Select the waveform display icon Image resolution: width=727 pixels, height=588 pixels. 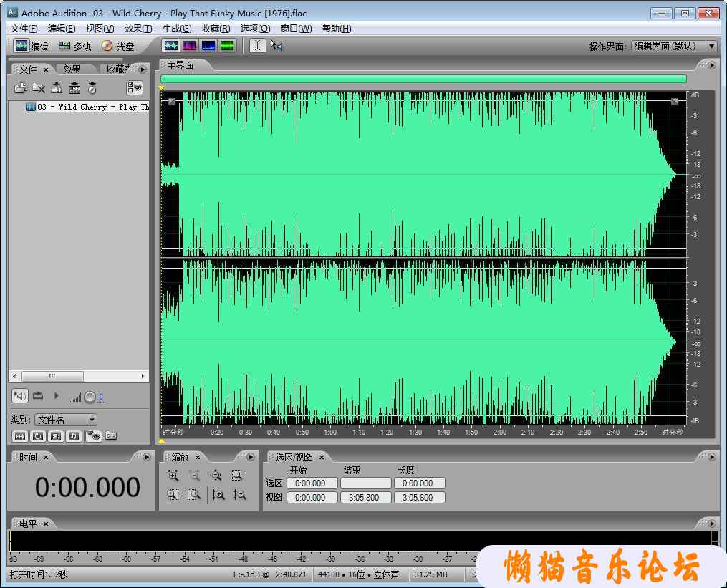[x=171, y=45]
